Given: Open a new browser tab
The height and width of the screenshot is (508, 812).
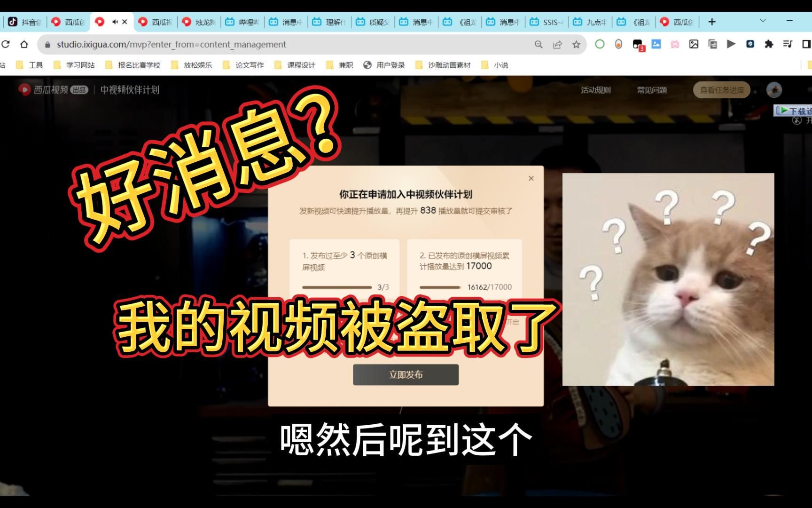Looking at the screenshot, I should pyautogui.click(x=712, y=22).
